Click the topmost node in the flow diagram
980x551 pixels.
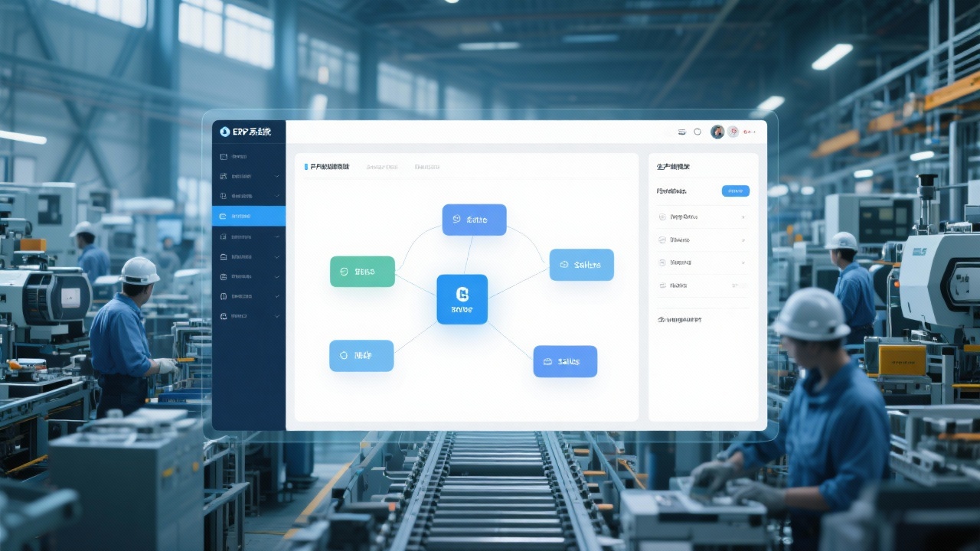[474, 220]
